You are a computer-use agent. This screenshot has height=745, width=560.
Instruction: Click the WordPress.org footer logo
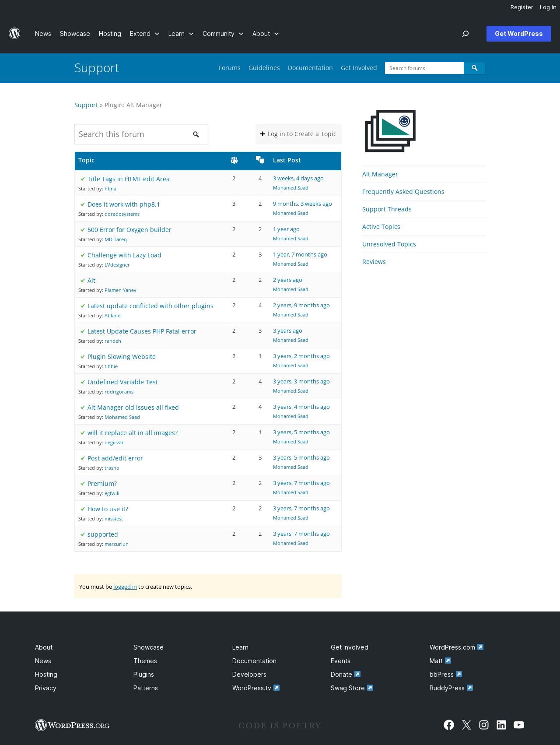[72, 725]
